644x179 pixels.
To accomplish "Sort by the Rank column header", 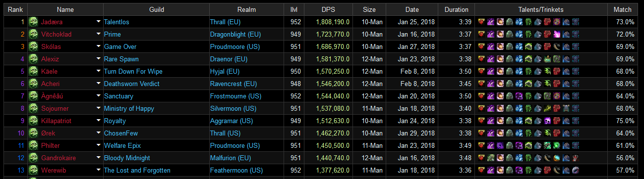I will point(15,9).
